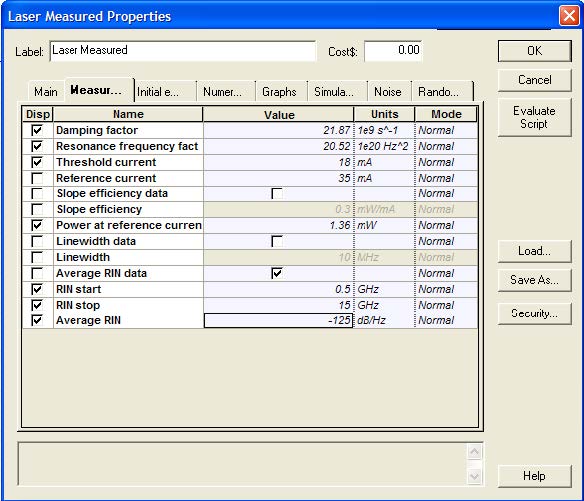Check the Slope efficiency data value checkbox

[x=277, y=194]
